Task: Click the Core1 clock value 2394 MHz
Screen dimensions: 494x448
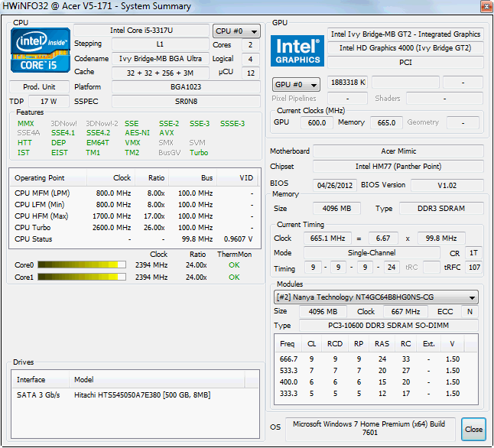Action: point(151,278)
